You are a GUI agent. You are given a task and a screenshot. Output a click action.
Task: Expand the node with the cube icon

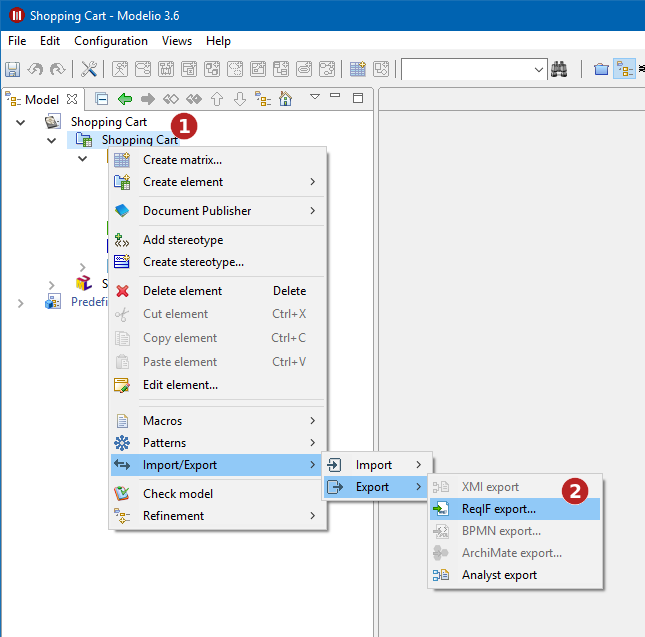click(x=51, y=285)
